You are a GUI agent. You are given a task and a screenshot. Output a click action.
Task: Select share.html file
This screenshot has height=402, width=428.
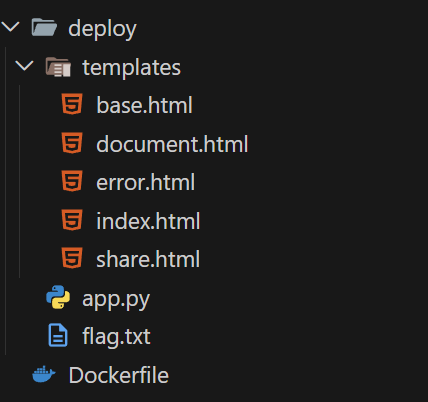(x=148, y=259)
